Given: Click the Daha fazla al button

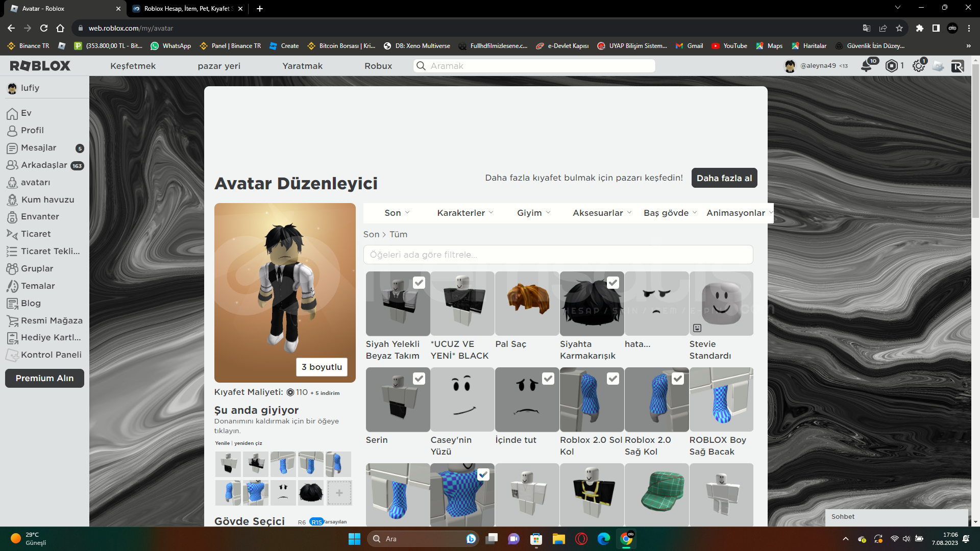Looking at the screenshot, I should click(724, 178).
